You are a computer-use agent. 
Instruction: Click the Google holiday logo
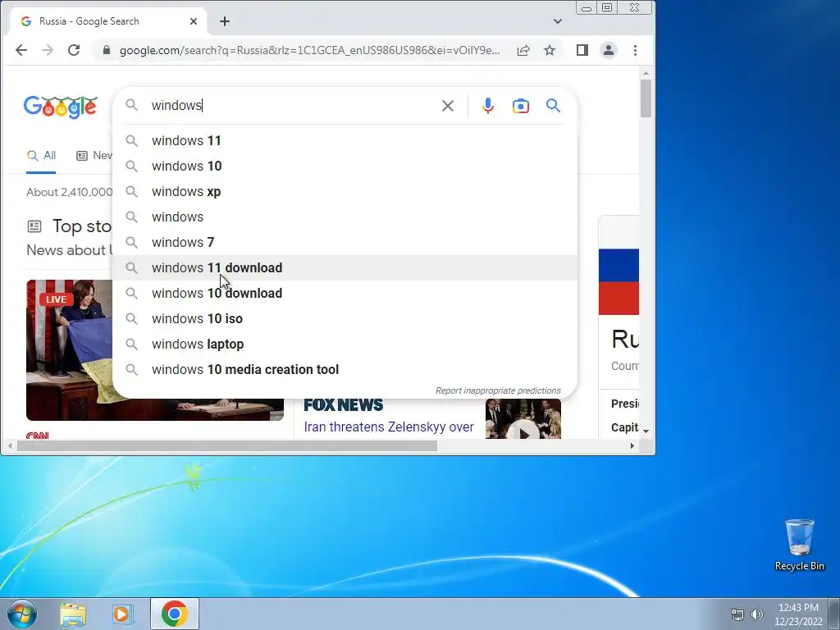(61, 107)
